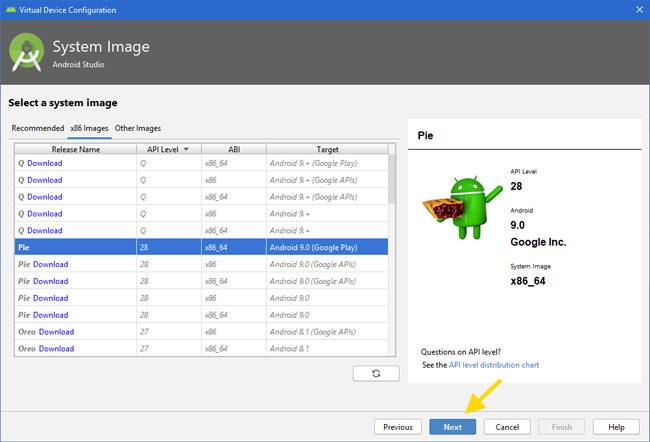Click the 'Pie' heading in details panel

[x=425, y=136]
